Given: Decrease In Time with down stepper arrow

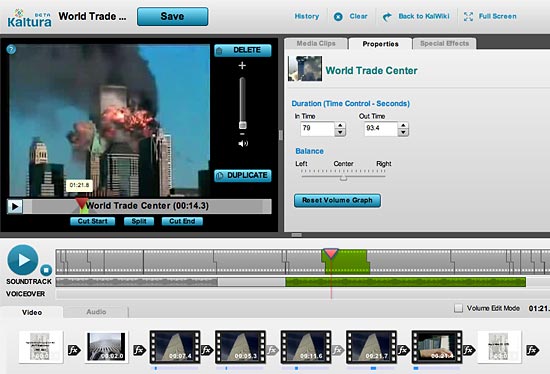Looking at the screenshot, I should tap(340, 132).
